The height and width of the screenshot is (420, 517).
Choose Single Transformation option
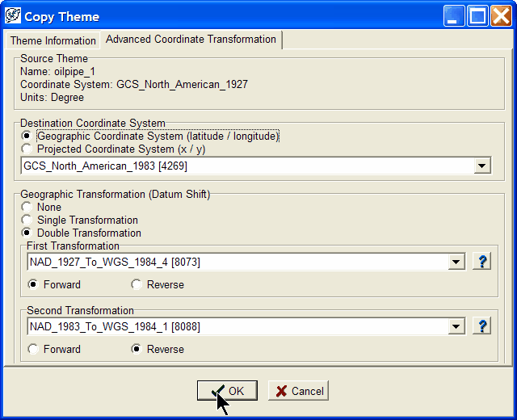[27, 220]
